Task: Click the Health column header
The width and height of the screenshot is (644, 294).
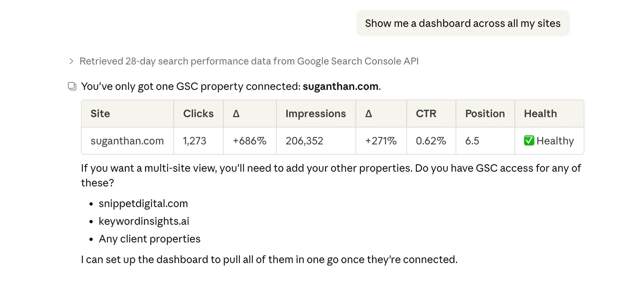Action: click(540, 113)
